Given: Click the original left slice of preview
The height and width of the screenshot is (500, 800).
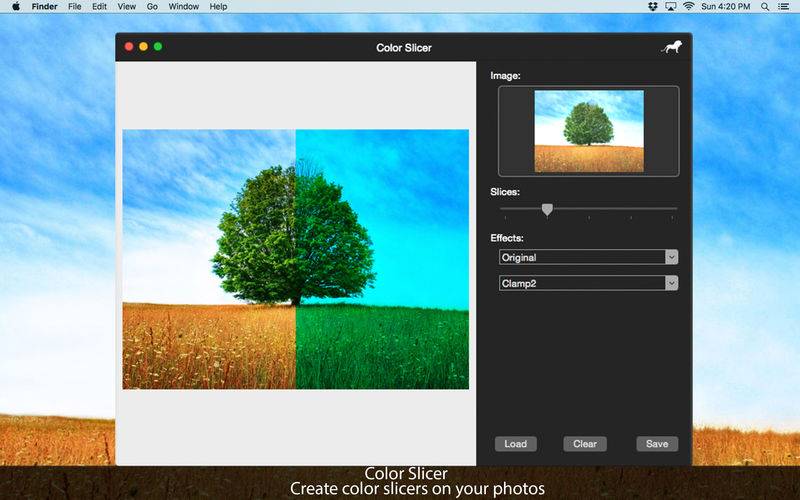Looking at the screenshot, I should pos(209,259).
